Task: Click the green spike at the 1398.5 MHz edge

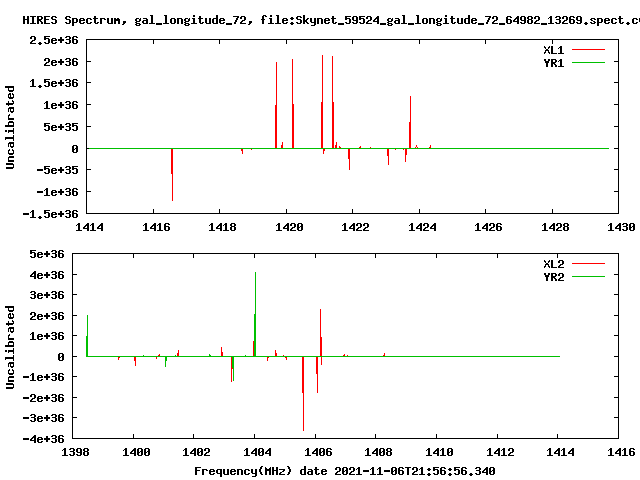Action: tap(87, 336)
